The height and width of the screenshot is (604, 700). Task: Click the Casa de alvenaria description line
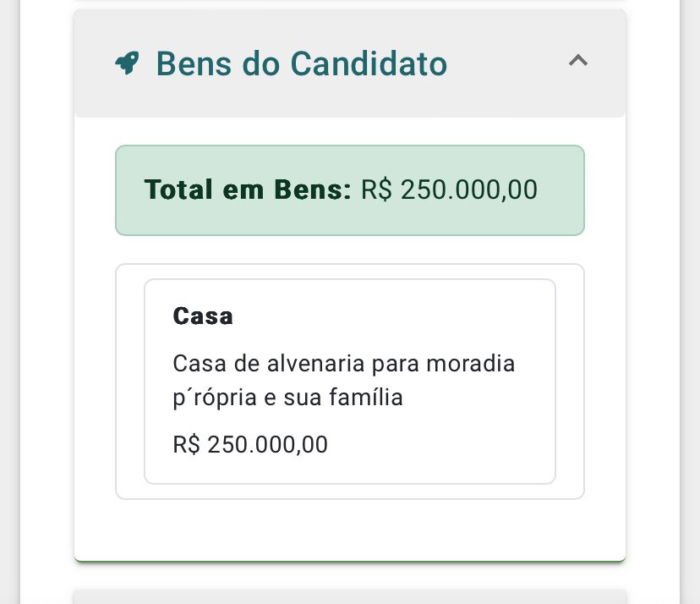point(343,364)
